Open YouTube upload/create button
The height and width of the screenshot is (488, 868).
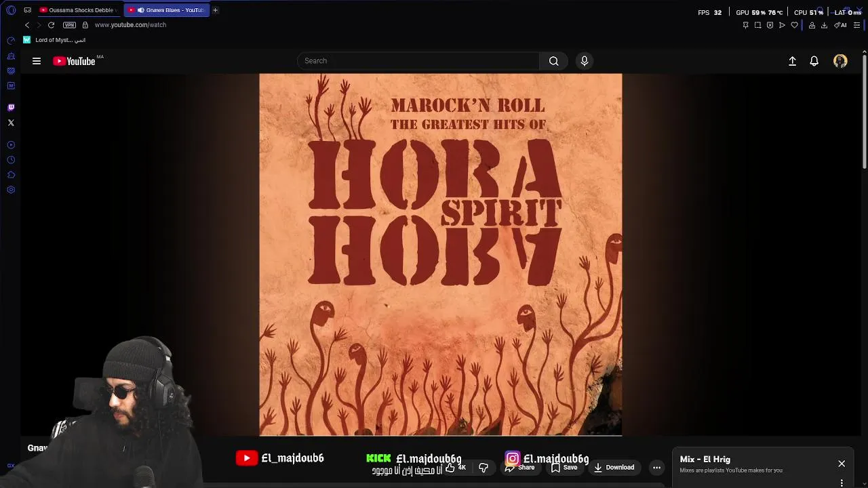coord(792,61)
